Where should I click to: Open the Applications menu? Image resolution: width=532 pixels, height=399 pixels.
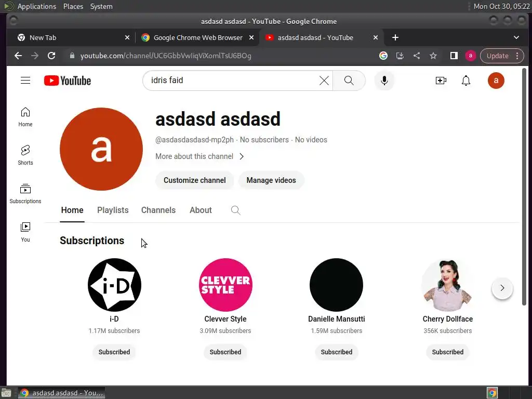click(37, 6)
